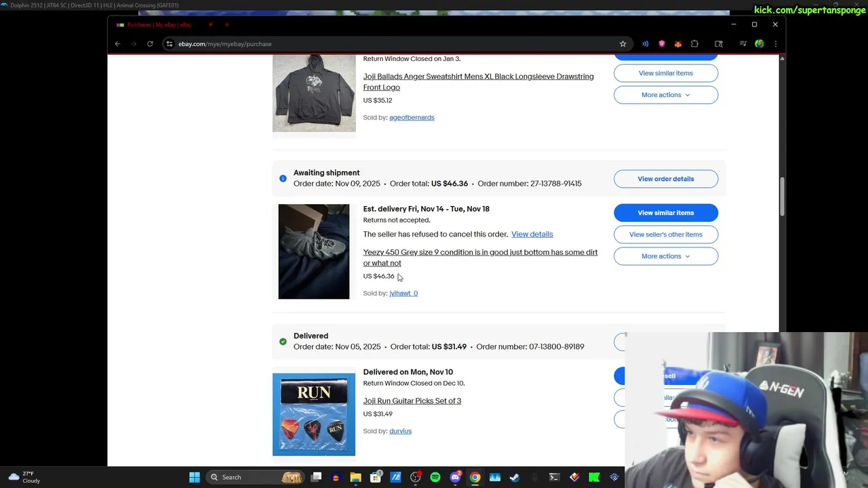Open the Extensions puzzle-piece menu
Viewport: 868px width, 488px height.
(x=694, y=44)
